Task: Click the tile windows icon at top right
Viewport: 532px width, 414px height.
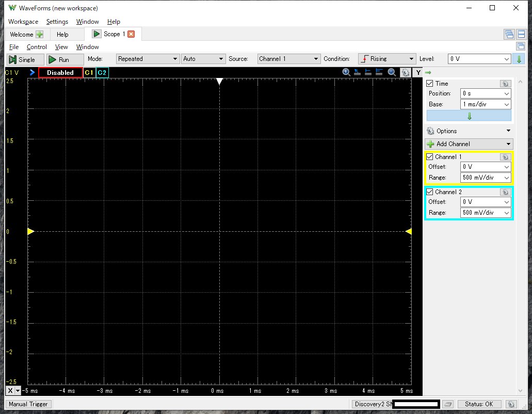Action: click(522, 34)
